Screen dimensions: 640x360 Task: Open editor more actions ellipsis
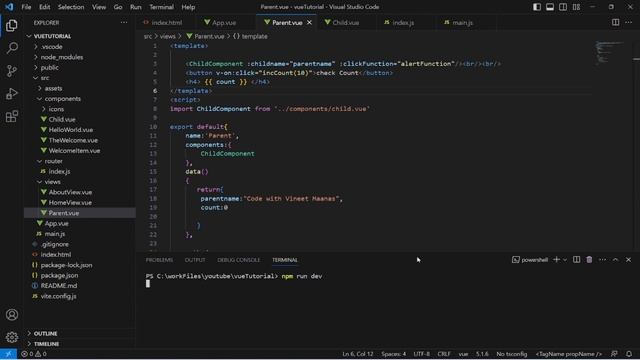tap(628, 22)
